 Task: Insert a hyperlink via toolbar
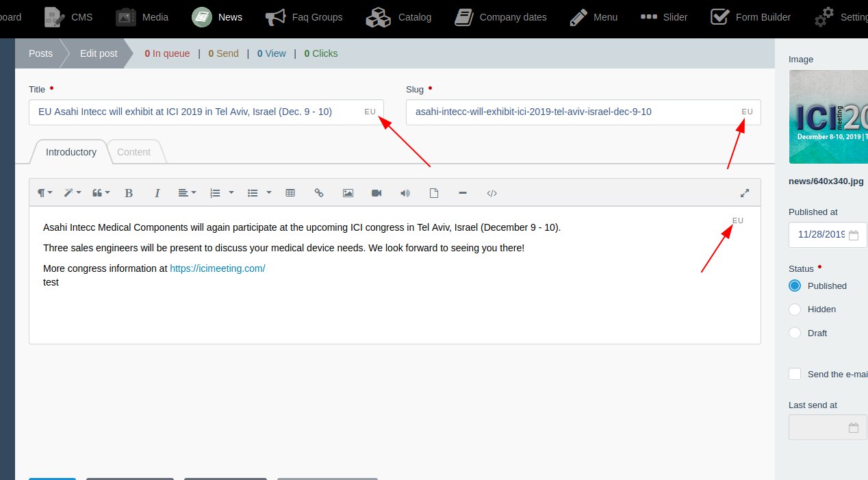click(319, 193)
